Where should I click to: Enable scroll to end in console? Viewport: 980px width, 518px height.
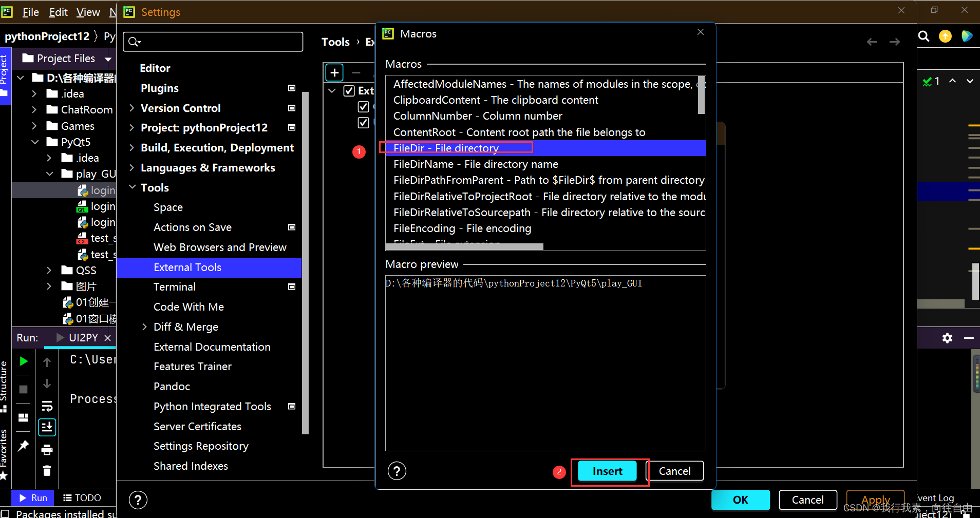click(47, 427)
